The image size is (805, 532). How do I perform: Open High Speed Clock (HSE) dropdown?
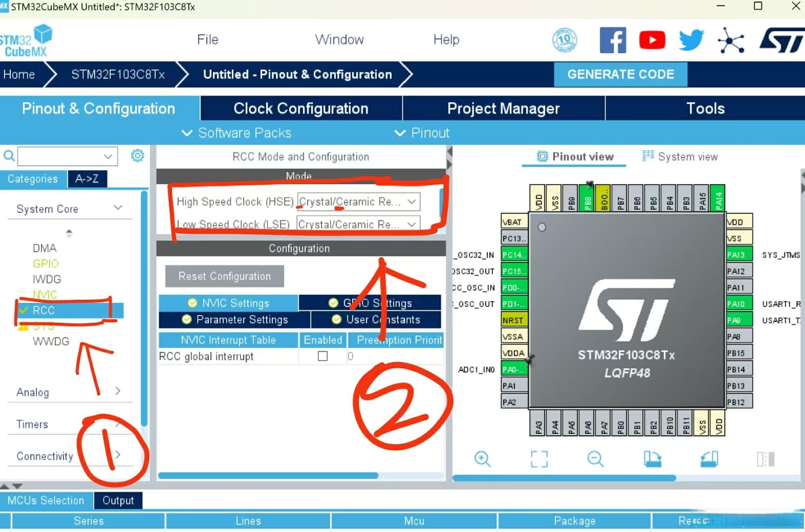(x=358, y=202)
